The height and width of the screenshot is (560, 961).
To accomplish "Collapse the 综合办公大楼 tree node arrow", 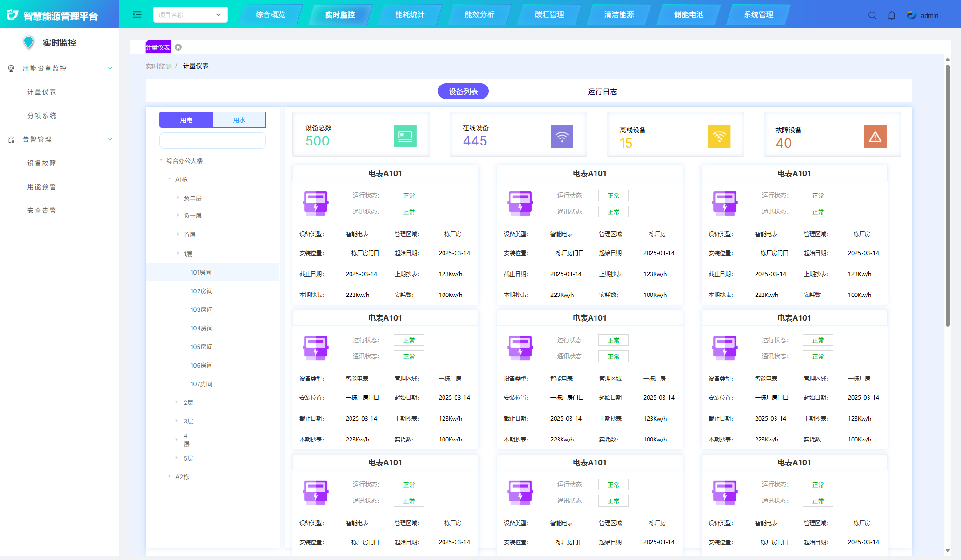I will click(161, 160).
